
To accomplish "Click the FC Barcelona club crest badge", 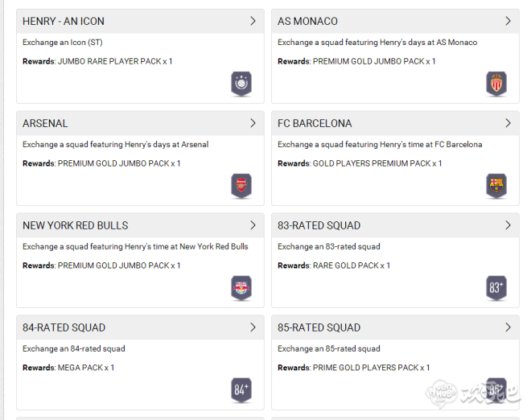I will pos(496,185).
